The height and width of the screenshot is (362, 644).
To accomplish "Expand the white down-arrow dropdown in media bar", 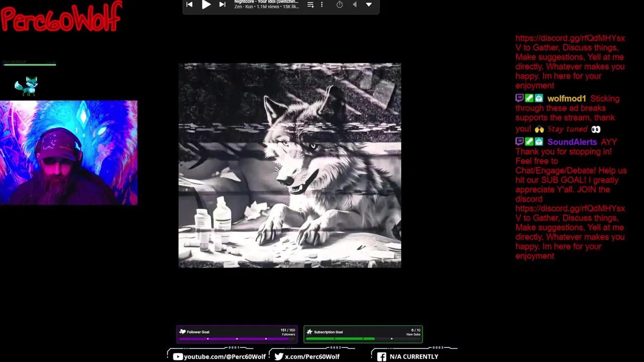I will point(369,5).
